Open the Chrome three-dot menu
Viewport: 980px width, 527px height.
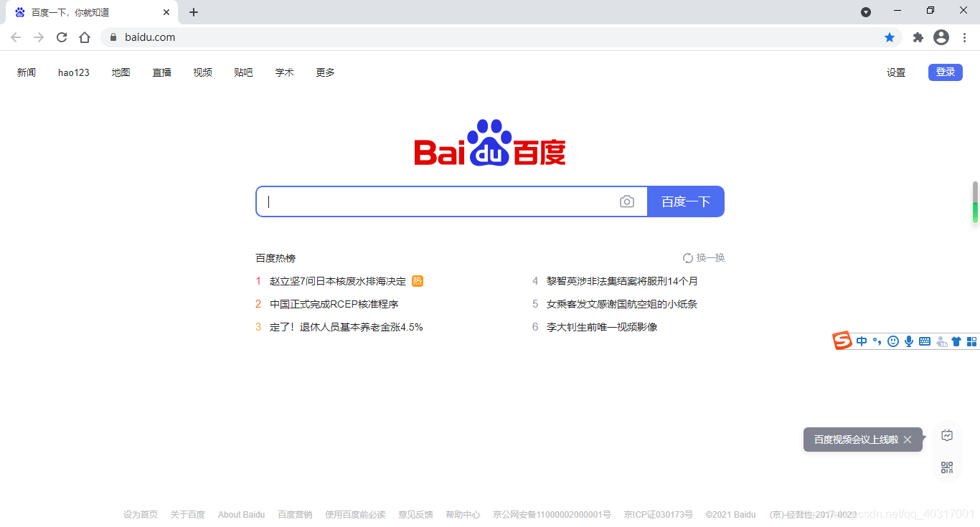pyautogui.click(x=965, y=37)
